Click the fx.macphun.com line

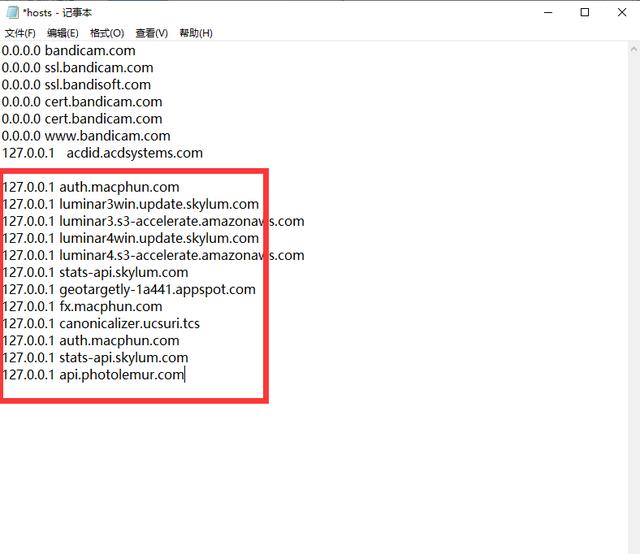pyautogui.click(x=82, y=307)
